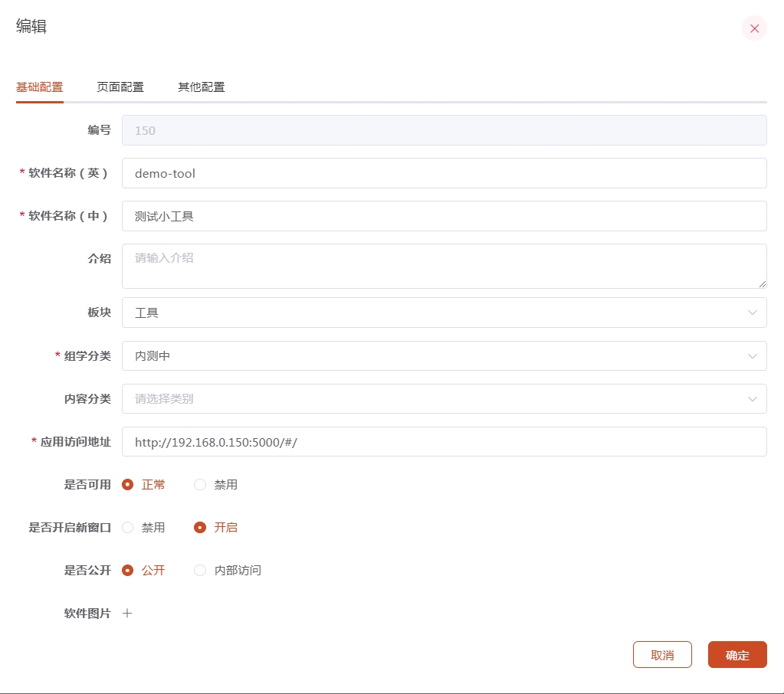Select 禁用 for 是否开启新窗口
Screen dimensions: 784x694
(126, 527)
